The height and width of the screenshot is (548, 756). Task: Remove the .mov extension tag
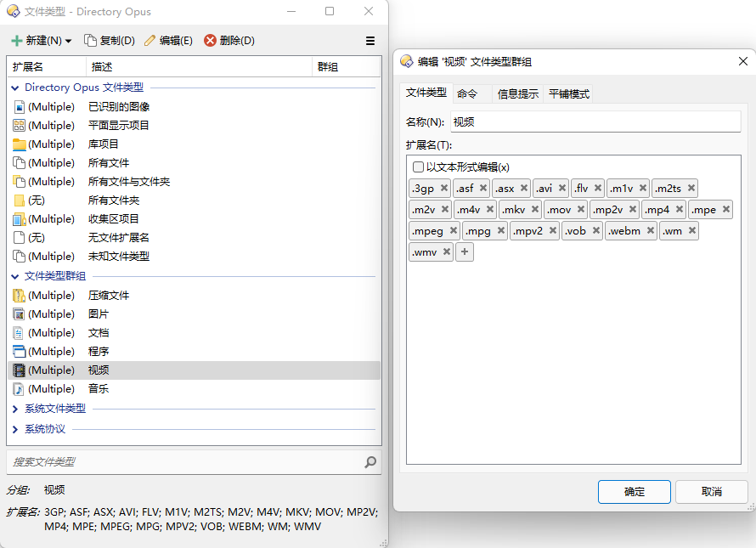(x=581, y=209)
